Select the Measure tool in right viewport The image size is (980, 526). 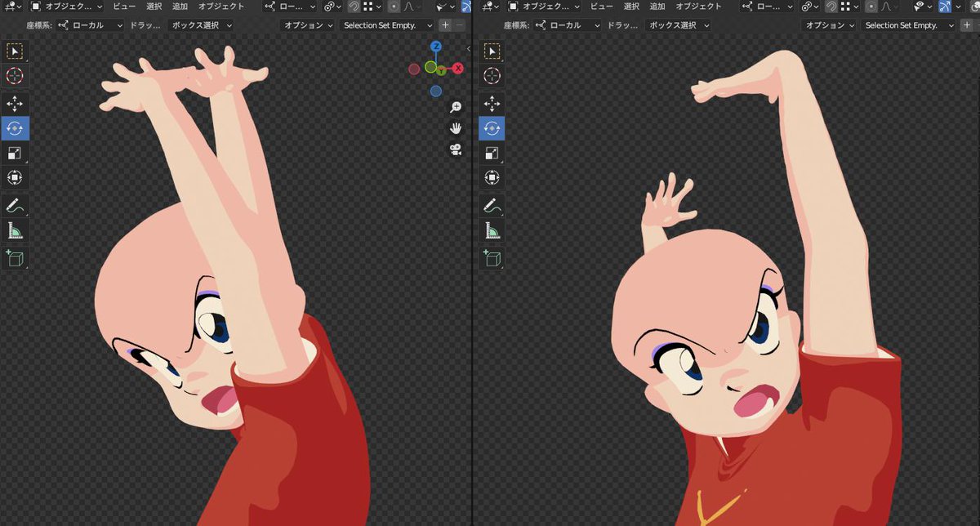(492, 230)
